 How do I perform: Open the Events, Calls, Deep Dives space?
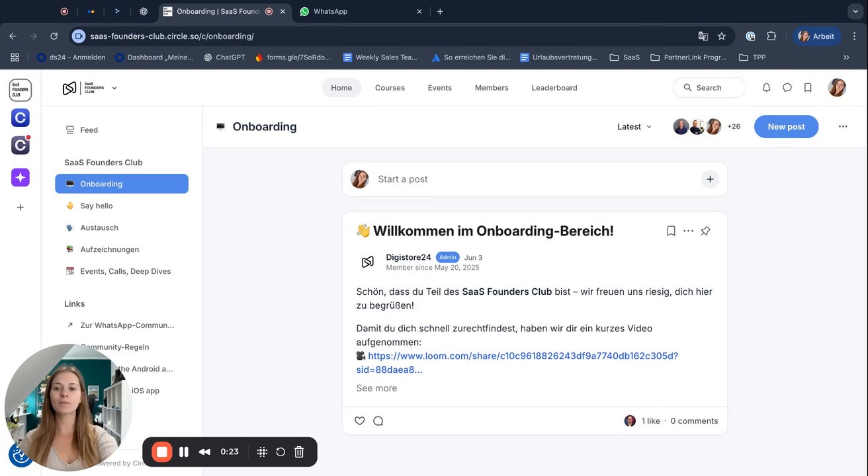(x=122, y=271)
